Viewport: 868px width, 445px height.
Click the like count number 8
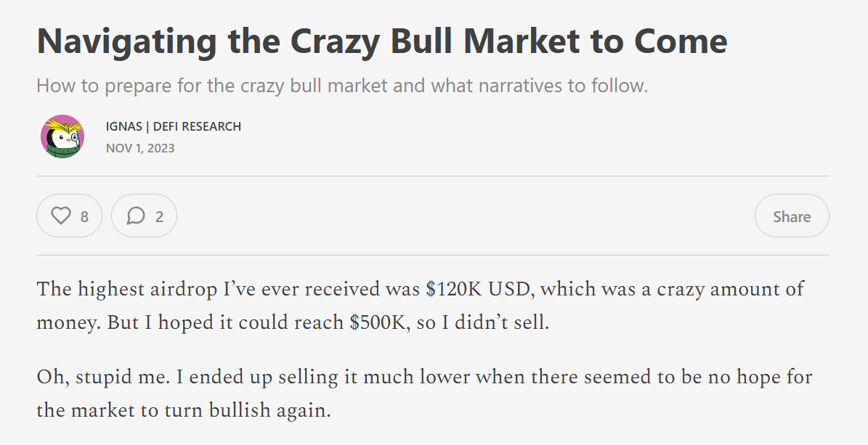pos(84,216)
